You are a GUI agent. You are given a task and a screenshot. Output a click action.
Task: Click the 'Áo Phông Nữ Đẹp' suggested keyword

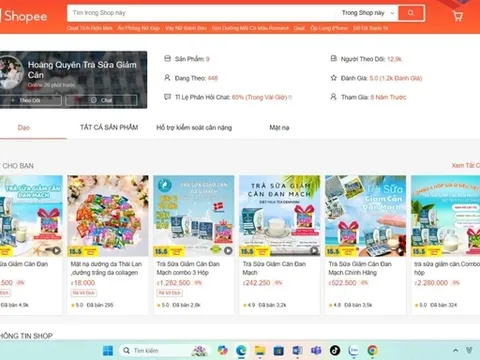[138, 28]
